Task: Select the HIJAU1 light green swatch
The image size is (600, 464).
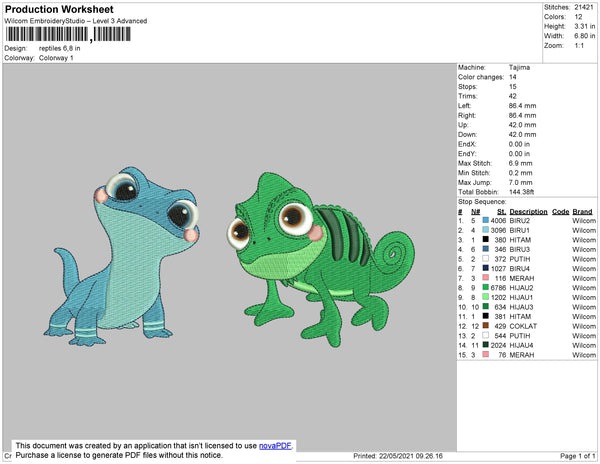Action: (x=486, y=297)
